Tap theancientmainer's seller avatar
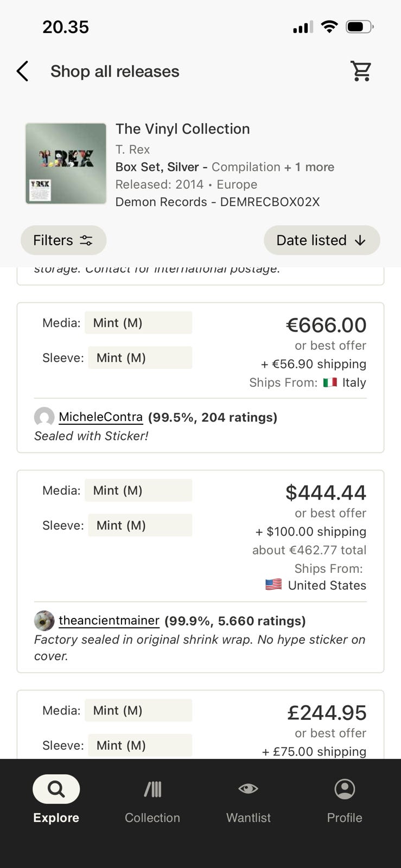401x868 pixels. click(x=44, y=621)
